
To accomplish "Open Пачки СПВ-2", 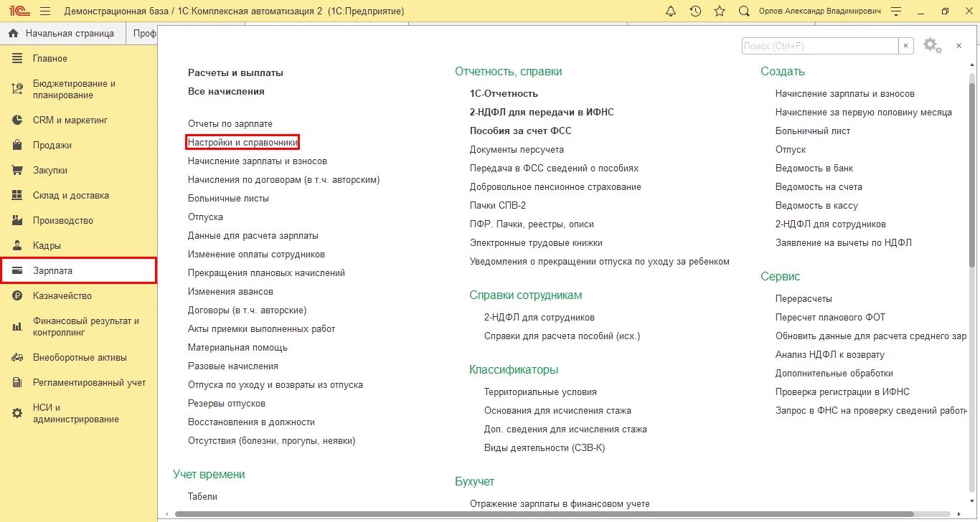I will click(x=498, y=206).
